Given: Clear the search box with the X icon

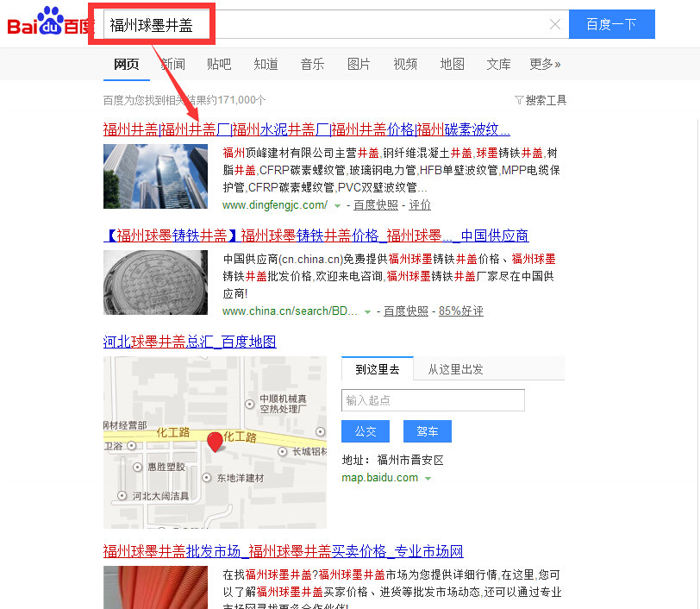Looking at the screenshot, I should point(555,24).
